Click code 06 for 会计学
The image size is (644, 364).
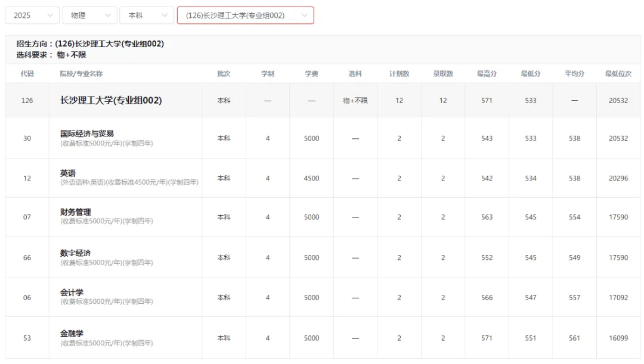(x=27, y=297)
